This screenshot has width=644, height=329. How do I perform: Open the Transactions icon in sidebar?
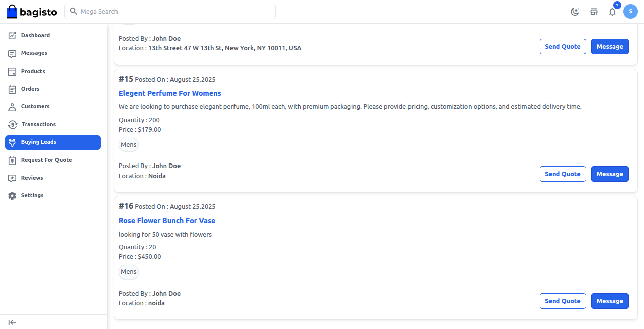coord(12,124)
